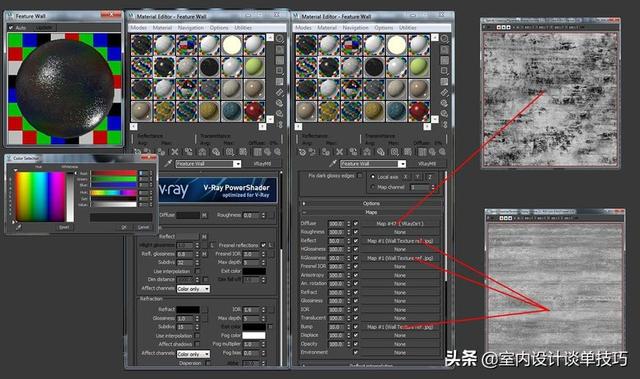640x379 pixels.
Task: Expand the Options rollout
Action: [x=371, y=203]
